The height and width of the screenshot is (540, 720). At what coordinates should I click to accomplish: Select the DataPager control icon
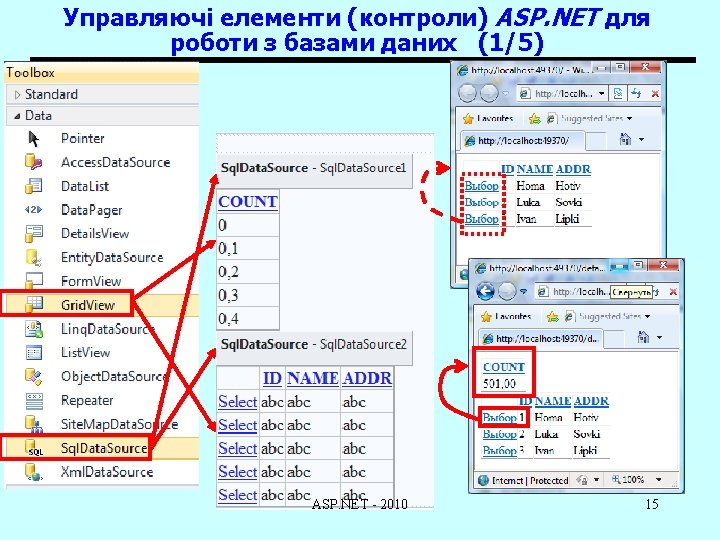tap(34, 210)
